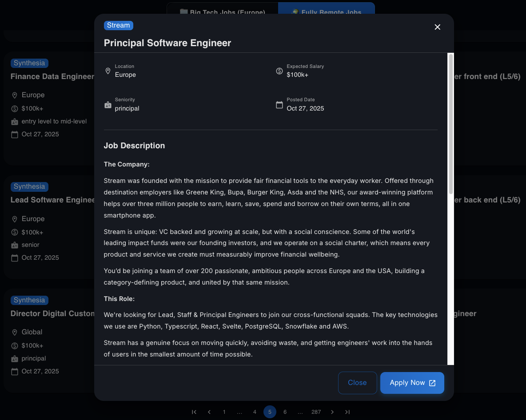Click calendar icon on Finance Data Engineer card
The width and height of the screenshot is (526, 420).
pyautogui.click(x=14, y=135)
